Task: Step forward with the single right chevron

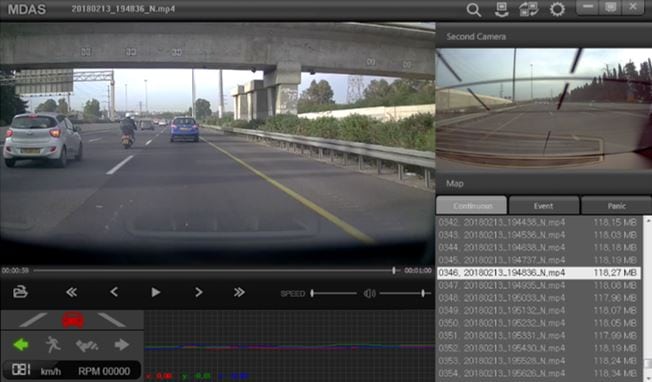Action: [198, 292]
